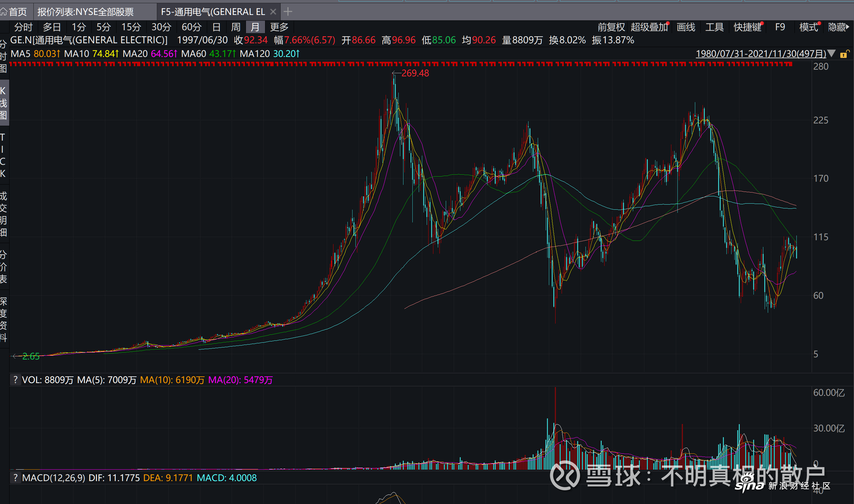Select 周 weekly period

(236, 27)
